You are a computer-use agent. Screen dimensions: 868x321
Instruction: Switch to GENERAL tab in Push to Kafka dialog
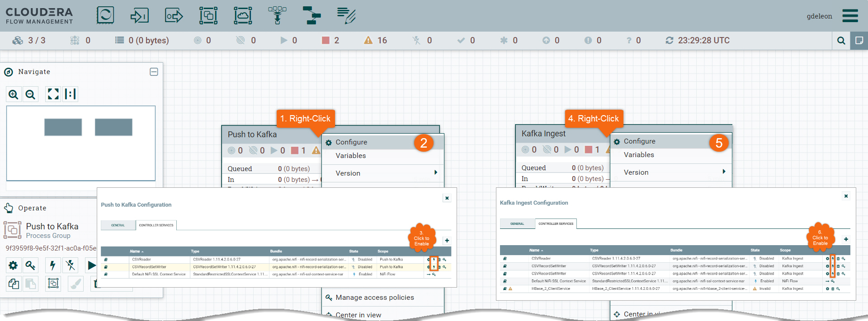tap(118, 225)
